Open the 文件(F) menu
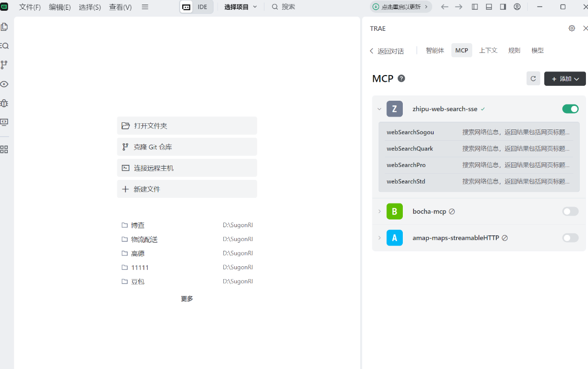 tap(30, 7)
